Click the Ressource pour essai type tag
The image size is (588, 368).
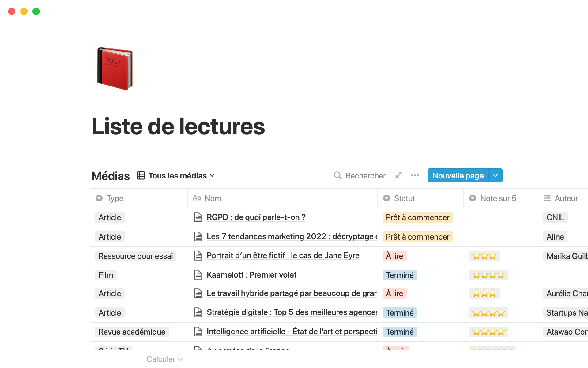coord(136,256)
